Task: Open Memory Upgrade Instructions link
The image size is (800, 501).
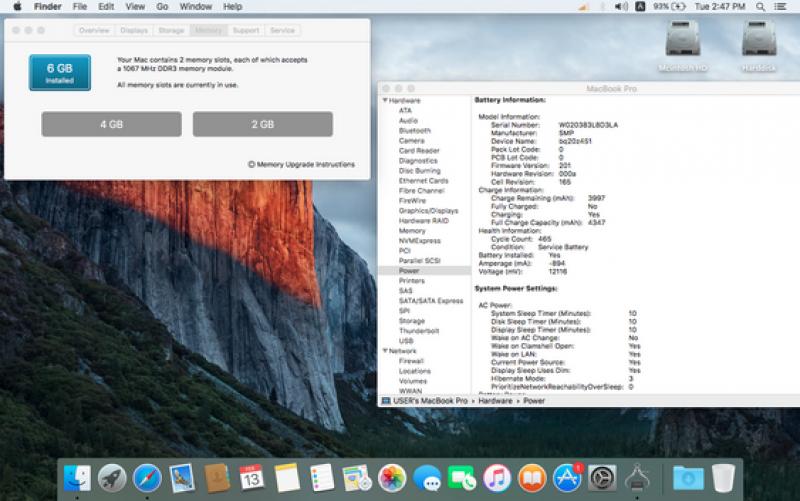Action: tap(301, 164)
